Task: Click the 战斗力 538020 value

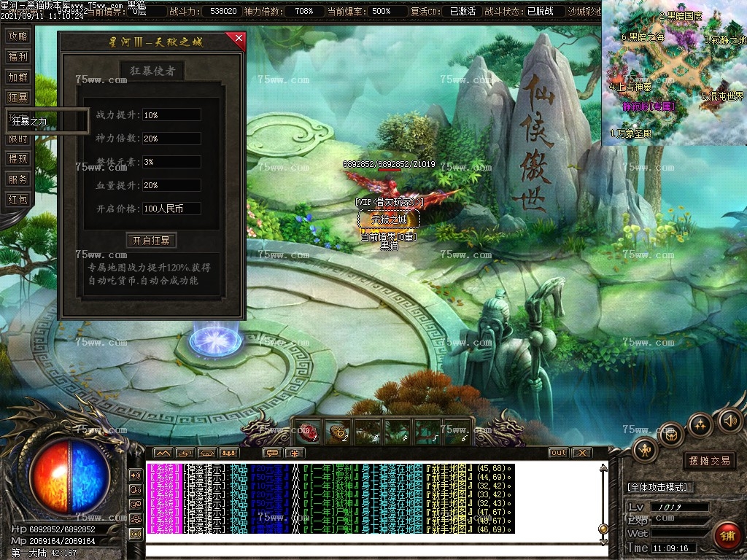Action: tap(223, 11)
